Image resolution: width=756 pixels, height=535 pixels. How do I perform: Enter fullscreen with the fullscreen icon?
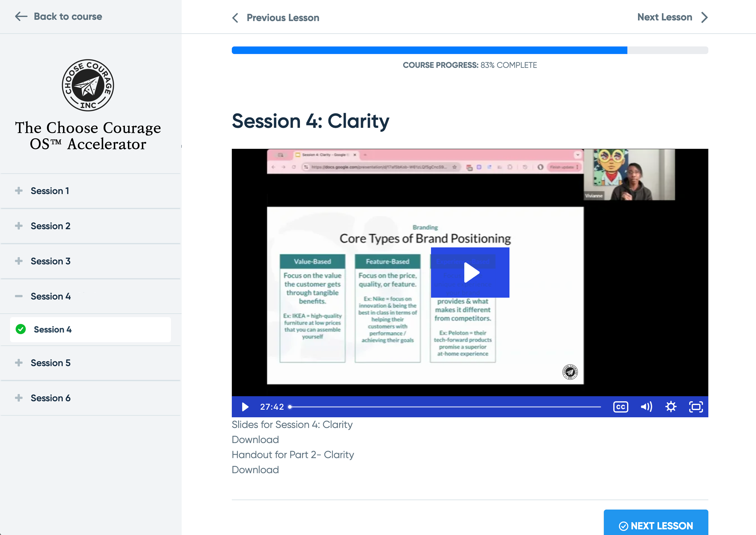(696, 407)
